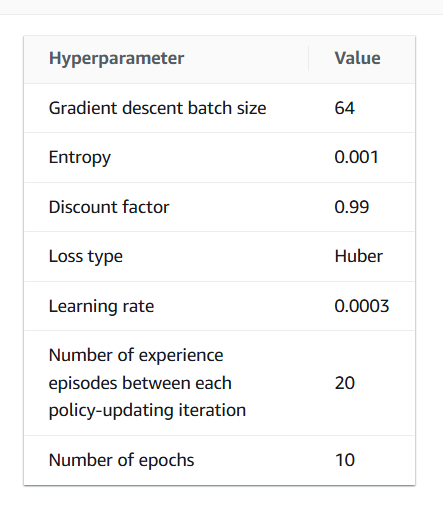This screenshot has height=516, width=443.
Task: Click the value 64 for batch size
Action: tap(344, 108)
